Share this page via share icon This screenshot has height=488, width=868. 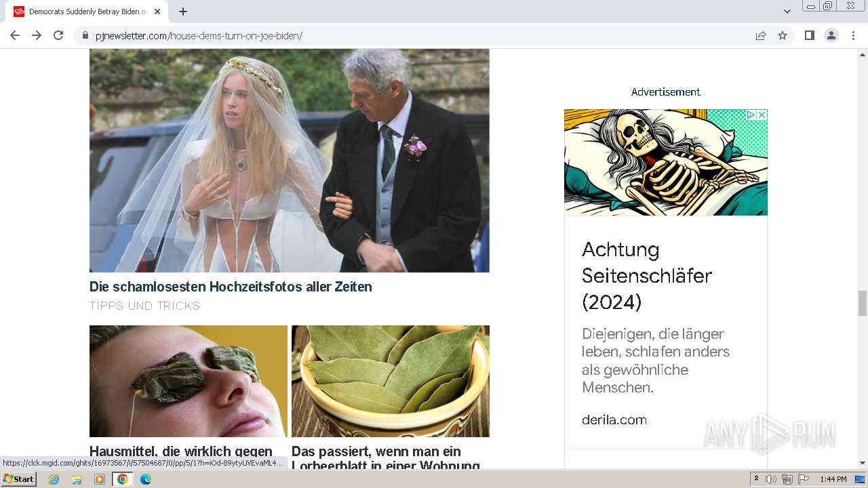pos(761,35)
